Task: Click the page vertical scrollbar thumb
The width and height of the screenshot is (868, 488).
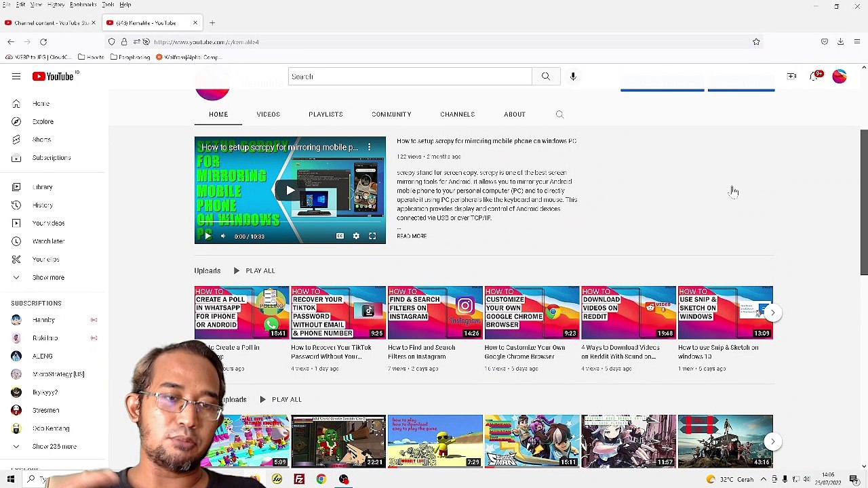Action: point(864,202)
